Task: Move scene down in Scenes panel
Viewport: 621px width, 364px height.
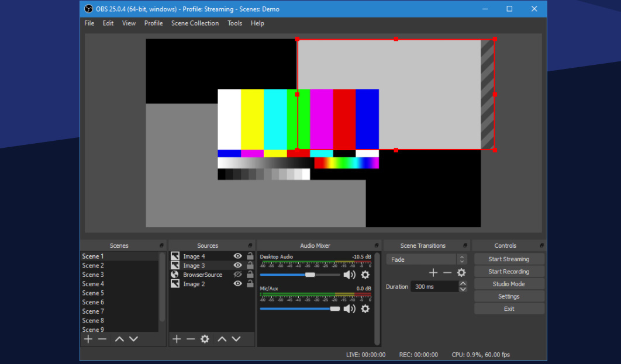Action: (133, 339)
